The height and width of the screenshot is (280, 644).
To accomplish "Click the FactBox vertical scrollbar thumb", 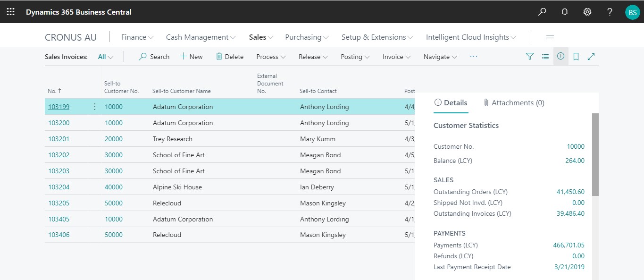I will [x=595, y=154].
